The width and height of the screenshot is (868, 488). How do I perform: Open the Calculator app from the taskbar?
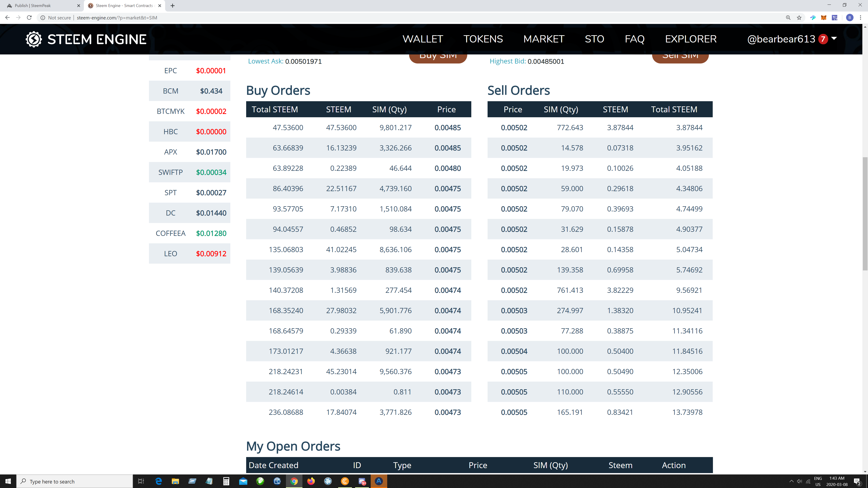pos(226,481)
